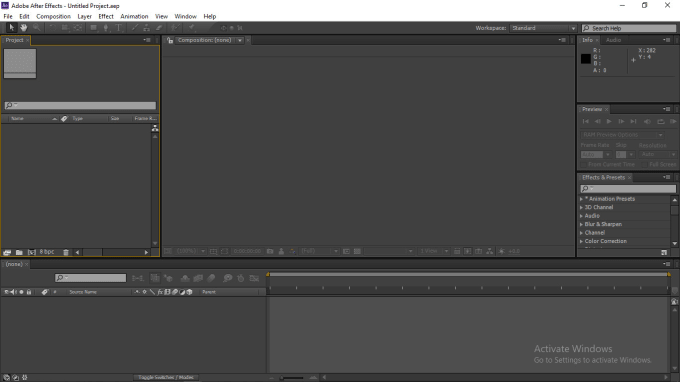The image size is (680, 382).
Task: Toggle mute audio in Preview panel
Action: 647,121
